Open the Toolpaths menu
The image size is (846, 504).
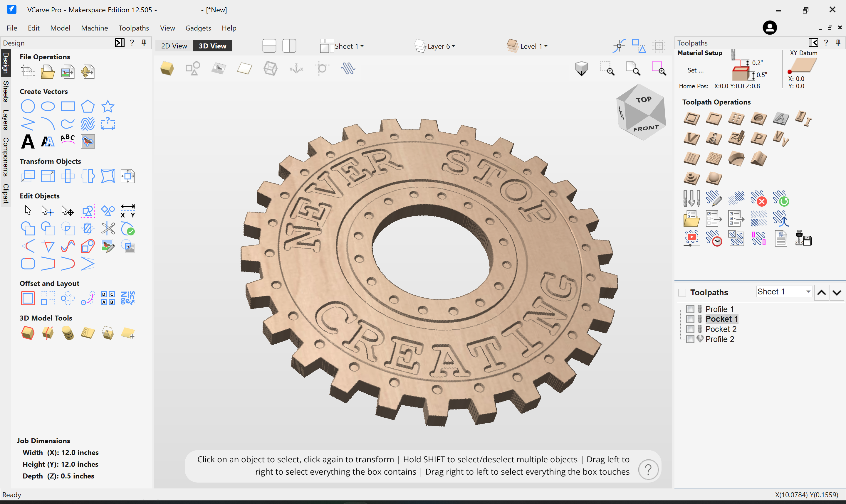coord(134,28)
